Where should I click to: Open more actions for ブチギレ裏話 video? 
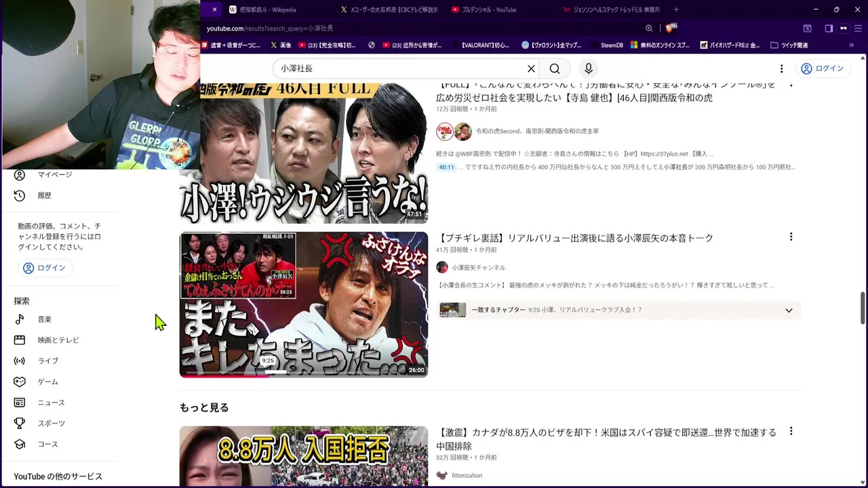tap(791, 237)
